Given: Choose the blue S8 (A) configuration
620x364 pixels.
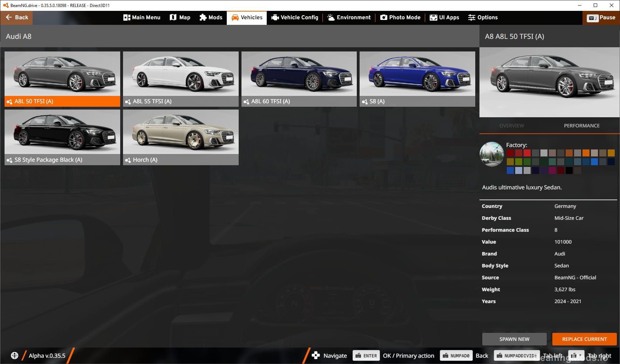Looking at the screenshot, I should [x=417, y=79].
